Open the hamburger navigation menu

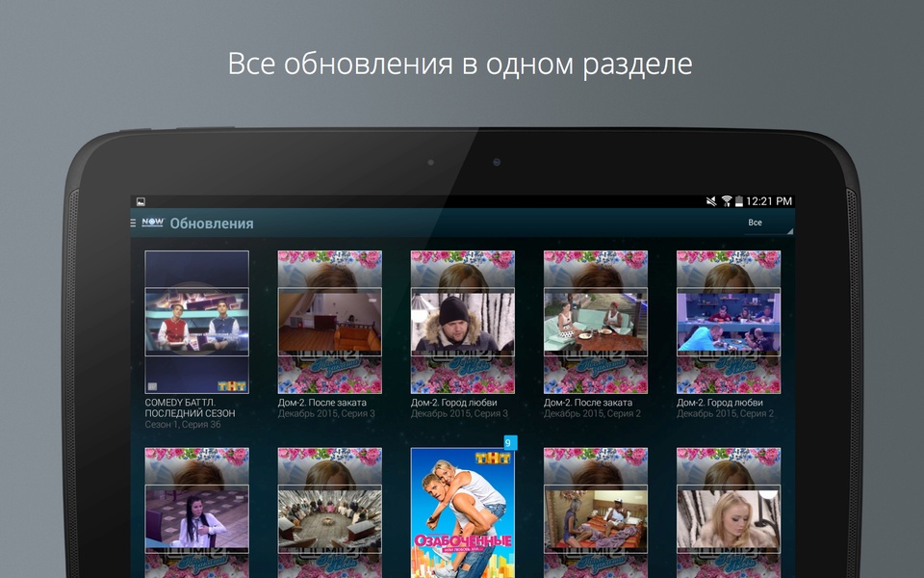coord(133,223)
